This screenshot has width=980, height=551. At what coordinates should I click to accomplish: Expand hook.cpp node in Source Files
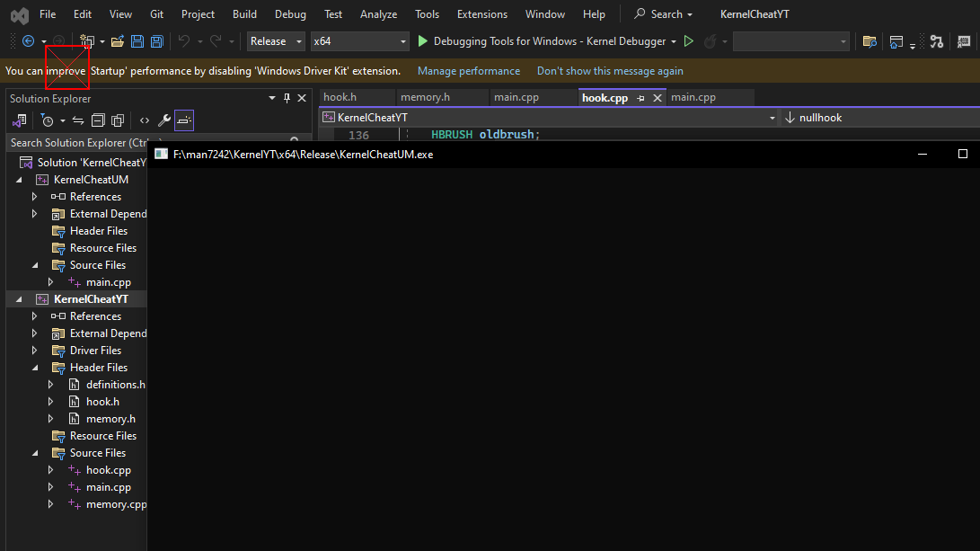coord(51,470)
